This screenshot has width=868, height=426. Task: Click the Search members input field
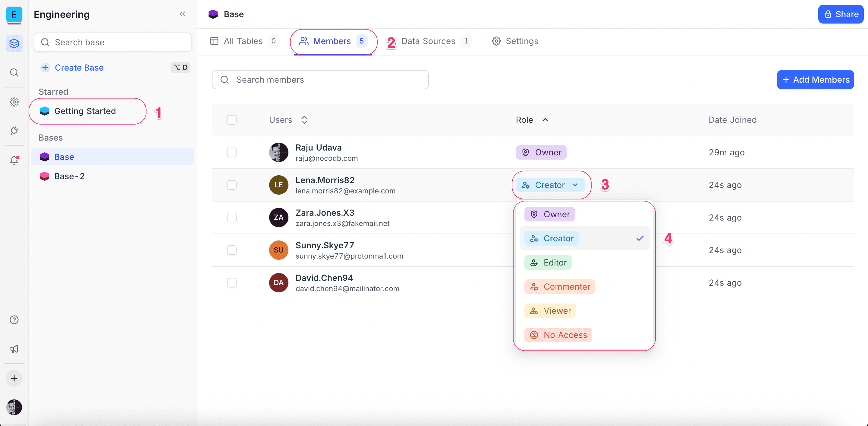pyautogui.click(x=320, y=80)
